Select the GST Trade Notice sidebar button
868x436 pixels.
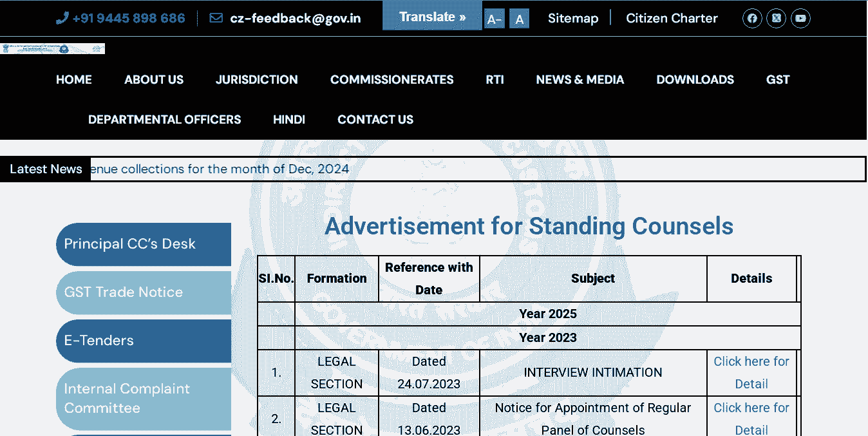[143, 292]
